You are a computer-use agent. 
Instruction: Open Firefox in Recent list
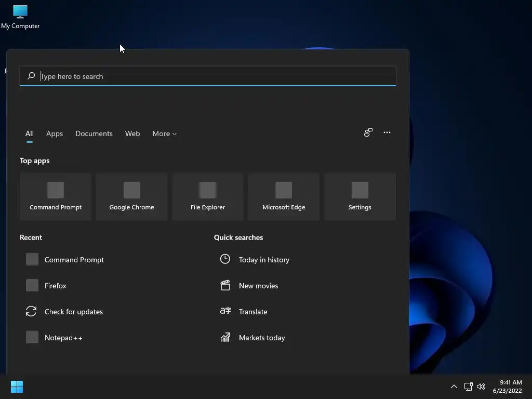pyautogui.click(x=46, y=286)
